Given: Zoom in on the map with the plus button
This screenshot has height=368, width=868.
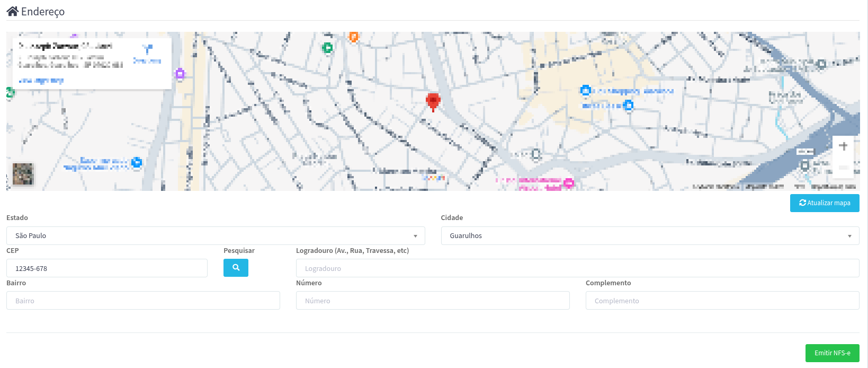Looking at the screenshot, I should coord(843,146).
